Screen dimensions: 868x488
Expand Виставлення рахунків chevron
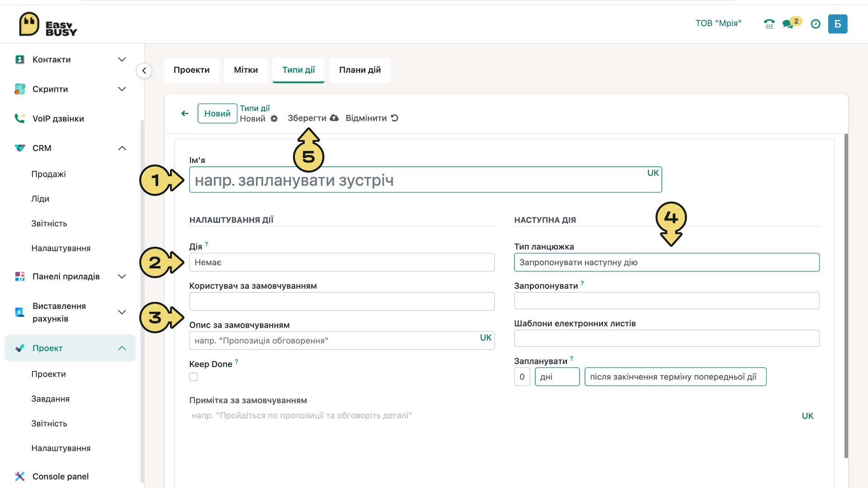(122, 312)
